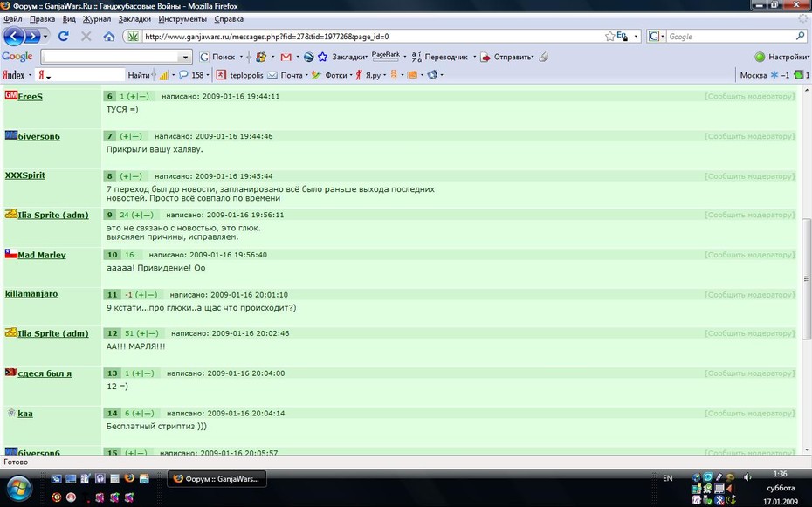
Task: Open the Правка menu
Action: click(x=42, y=19)
